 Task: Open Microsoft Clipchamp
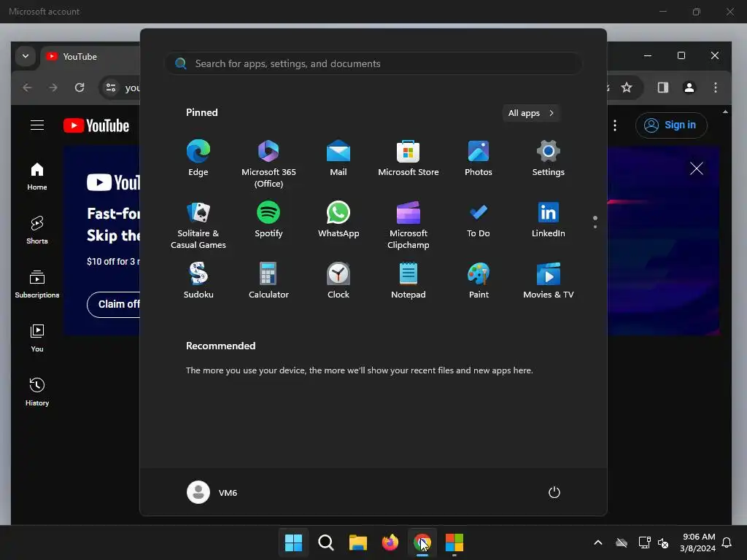(x=409, y=225)
